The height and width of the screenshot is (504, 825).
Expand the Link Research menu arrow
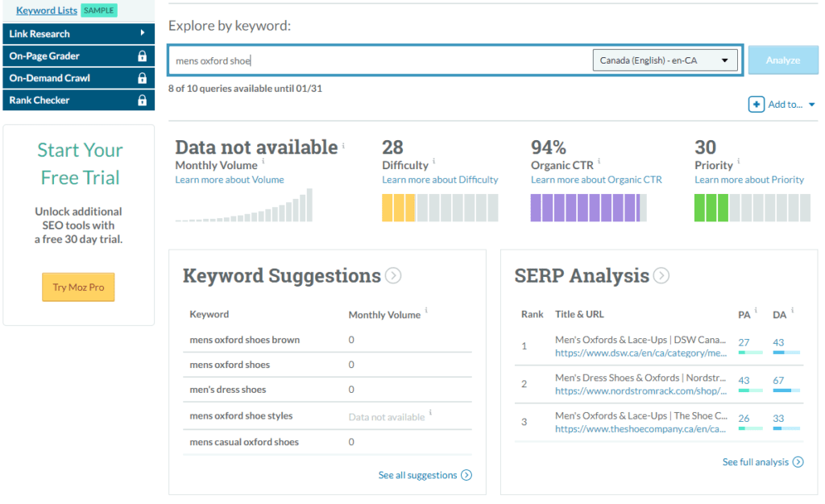pos(142,32)
